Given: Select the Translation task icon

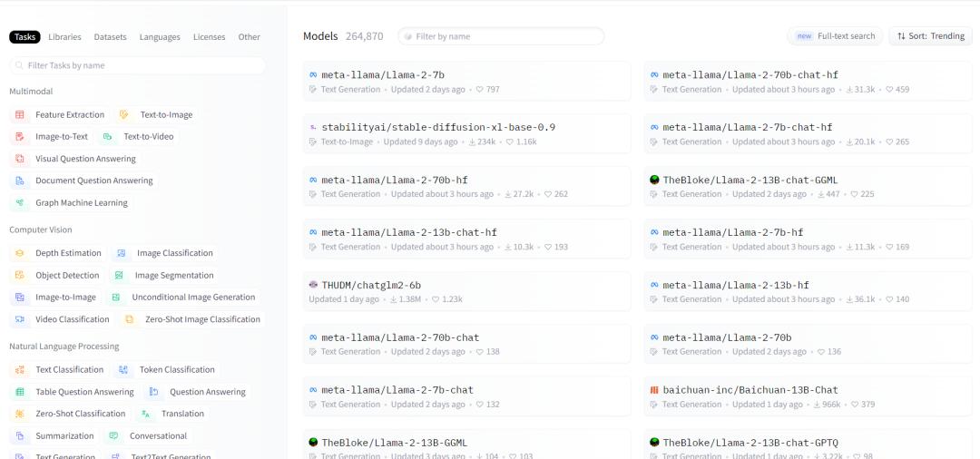Looking at the screenshot, I should [145, 414].
